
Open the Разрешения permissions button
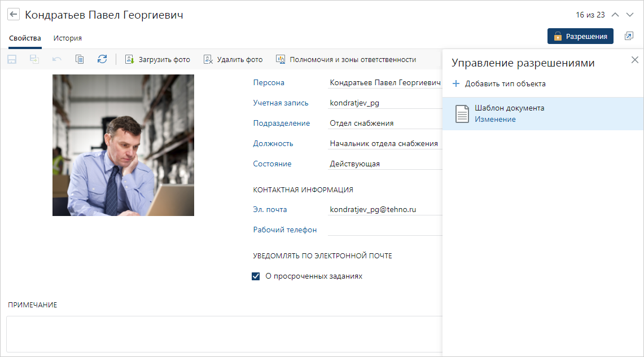click(x=580, y=36)
